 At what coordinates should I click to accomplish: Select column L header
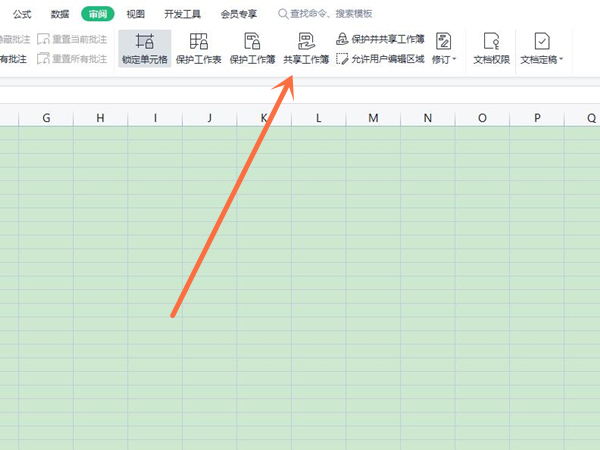(319, 118)
